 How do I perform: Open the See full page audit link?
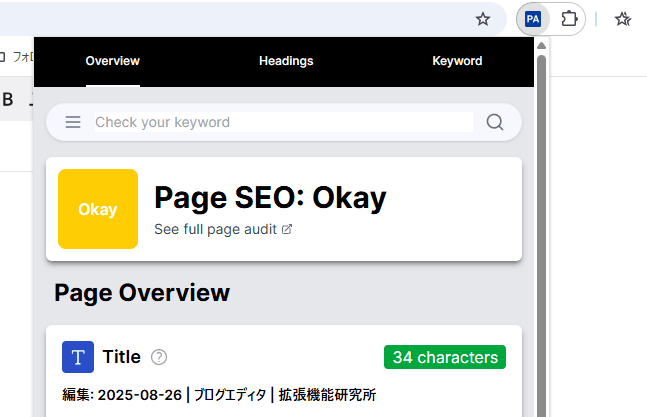coord(223,229)
